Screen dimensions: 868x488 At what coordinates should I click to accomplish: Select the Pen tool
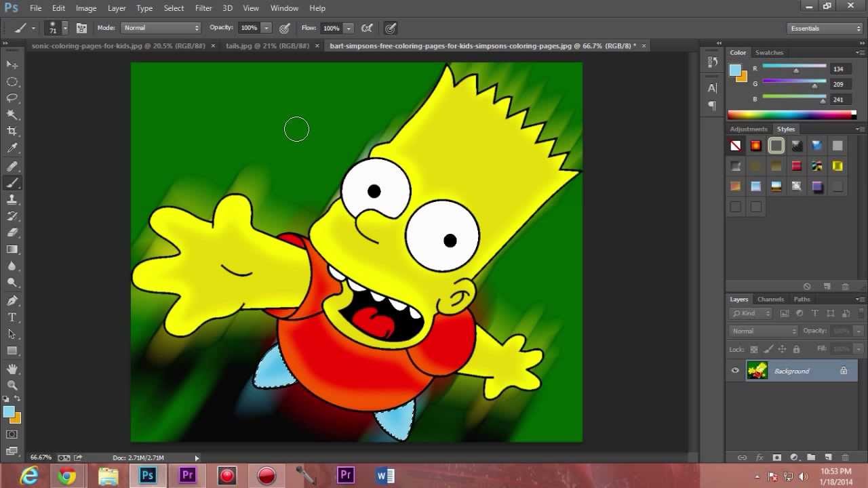(12, 300)
